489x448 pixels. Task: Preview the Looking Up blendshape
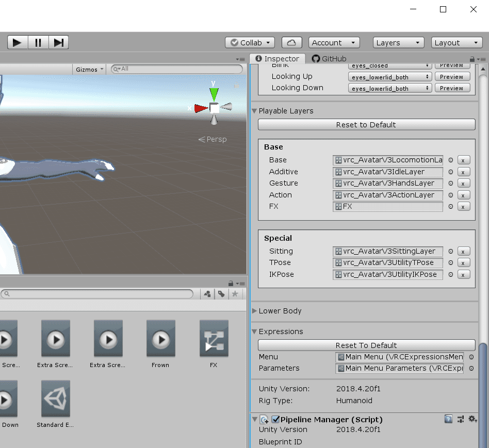click(x=451, y=77)
